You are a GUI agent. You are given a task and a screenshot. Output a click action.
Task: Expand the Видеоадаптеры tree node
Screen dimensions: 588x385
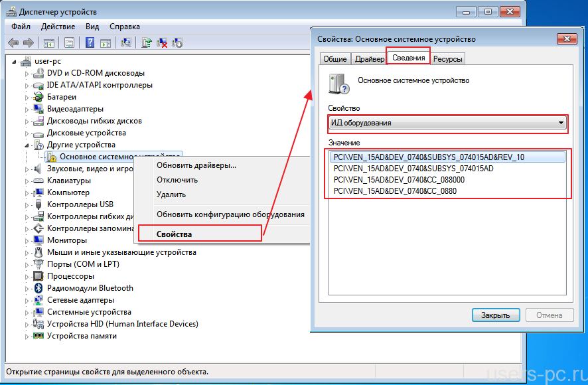27,109
